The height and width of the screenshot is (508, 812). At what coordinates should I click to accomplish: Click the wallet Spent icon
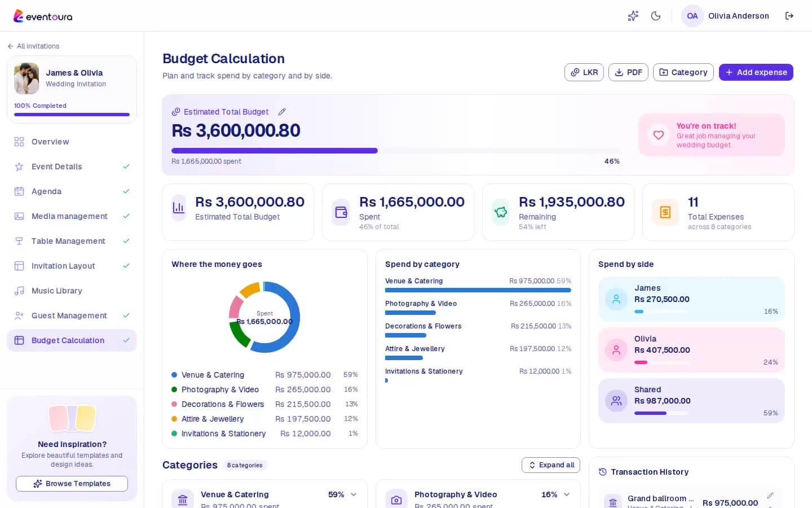click(x=341, y=212)
